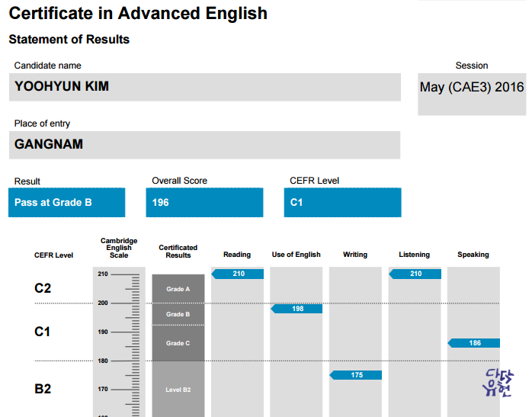Viewport: 532px width, 417px height.
Task: Select the Speaking 186 score marker
Action: tap(474, 343)
